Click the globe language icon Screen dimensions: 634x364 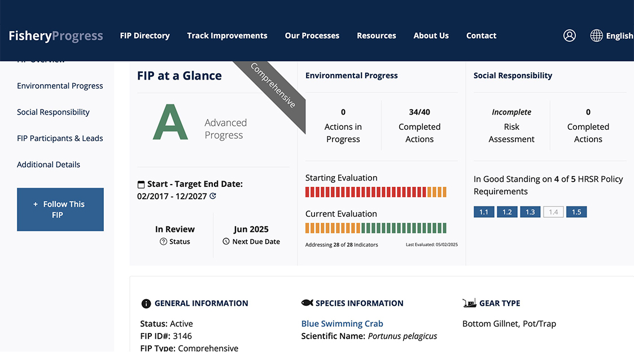pos(596,36)
